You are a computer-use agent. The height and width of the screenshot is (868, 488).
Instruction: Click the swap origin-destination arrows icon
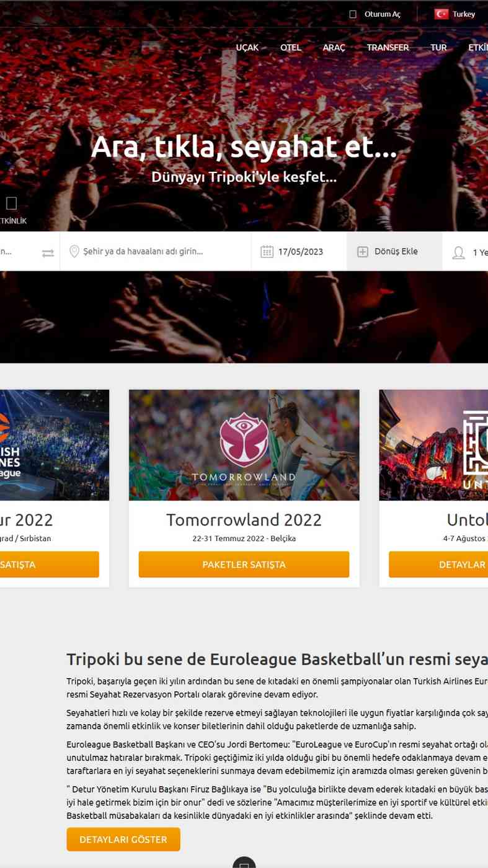point(48,253)
